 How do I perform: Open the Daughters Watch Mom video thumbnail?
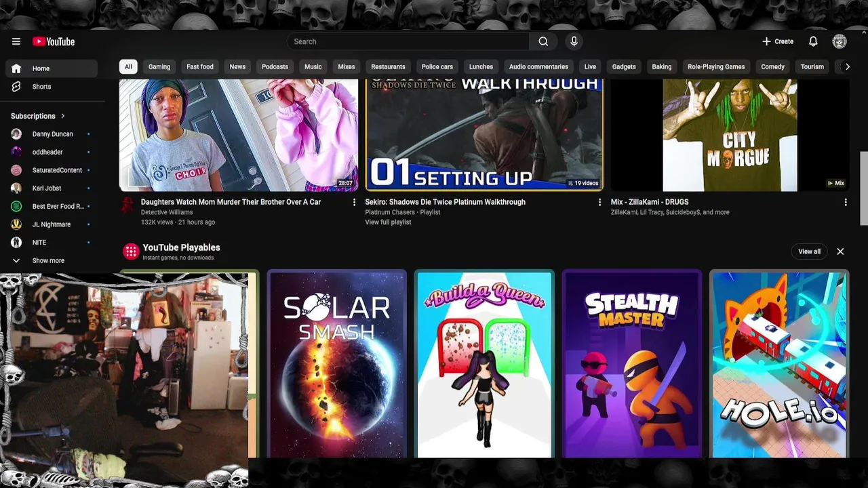click(x=239, y=135)
